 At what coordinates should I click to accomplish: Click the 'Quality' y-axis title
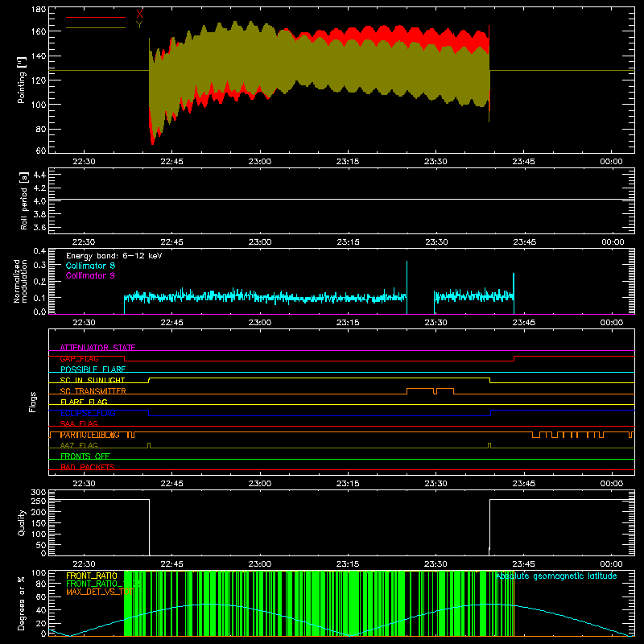[x=22, y=522]
